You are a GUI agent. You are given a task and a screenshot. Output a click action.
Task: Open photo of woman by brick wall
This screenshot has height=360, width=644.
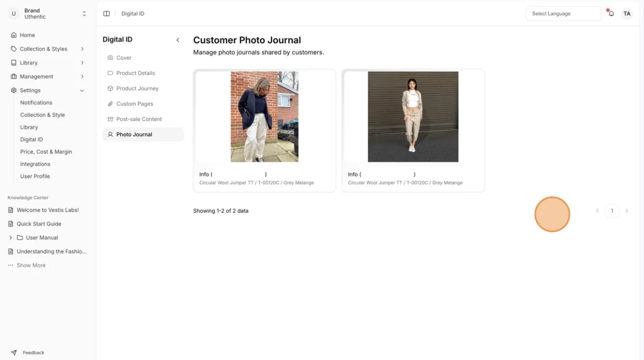[265, 117]
